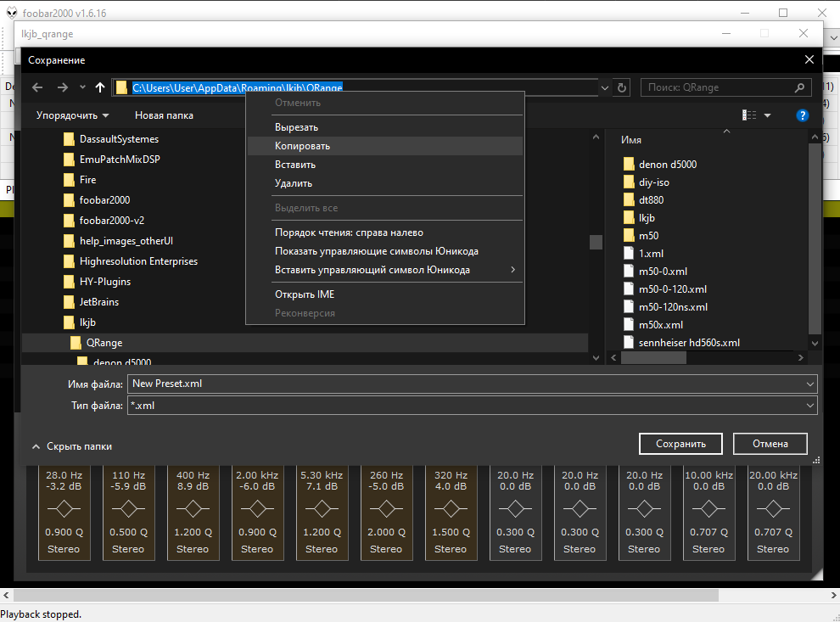840x622 pixels.
Task: Click the Поиск: QRange search field
Action: (726, 87)
